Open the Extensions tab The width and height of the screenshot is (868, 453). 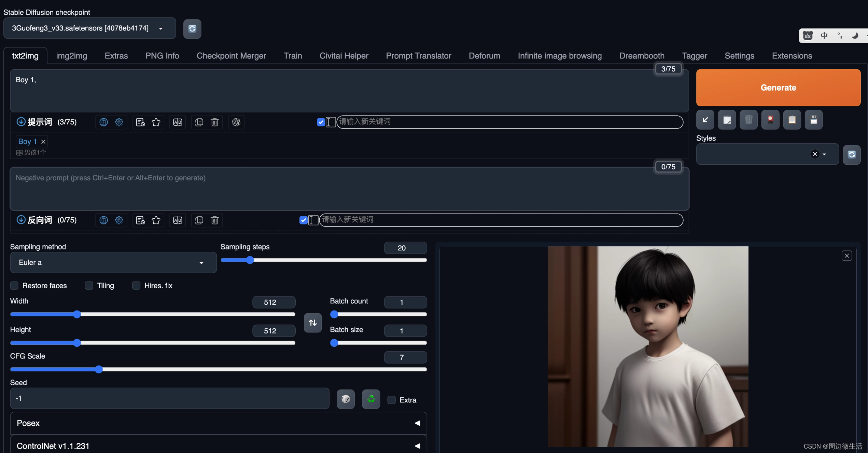[792, 56]
